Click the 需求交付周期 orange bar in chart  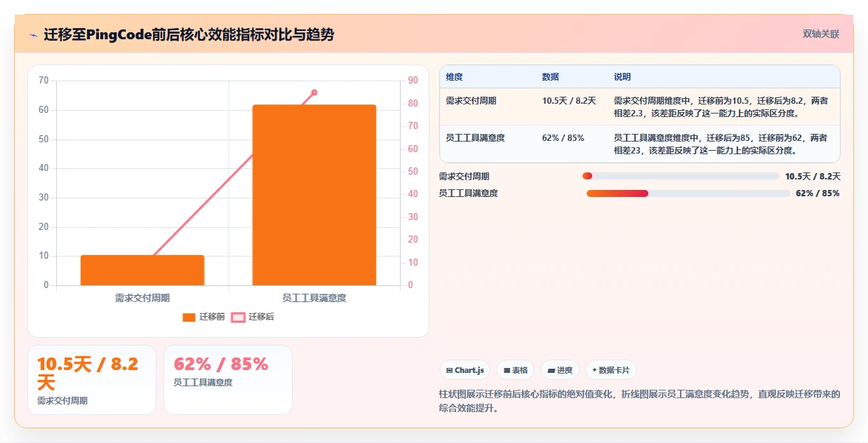click(x=142, y=270)
